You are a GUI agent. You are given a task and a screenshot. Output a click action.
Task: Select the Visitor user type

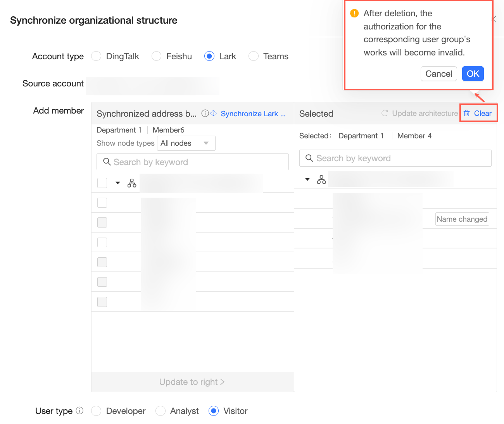[214, 411]
